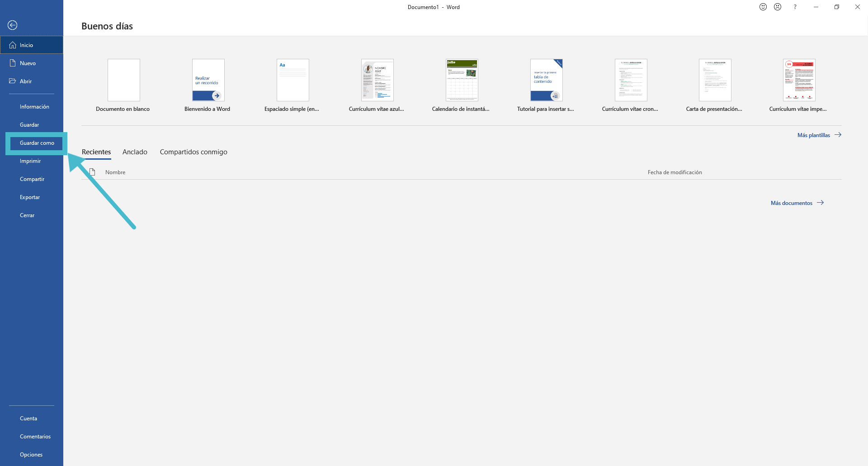868x466 pixels.
Task: Restore down the Word window
Action: coord(837,7)
